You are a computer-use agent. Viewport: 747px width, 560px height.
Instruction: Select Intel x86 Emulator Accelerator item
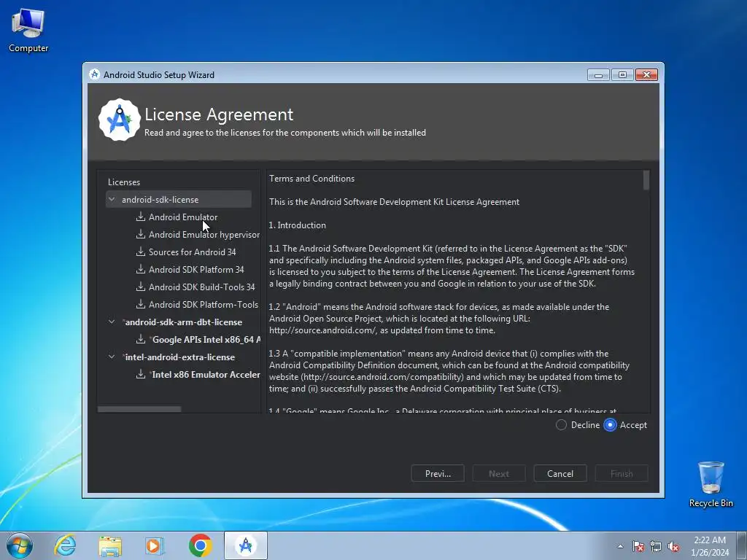point(205,374)
